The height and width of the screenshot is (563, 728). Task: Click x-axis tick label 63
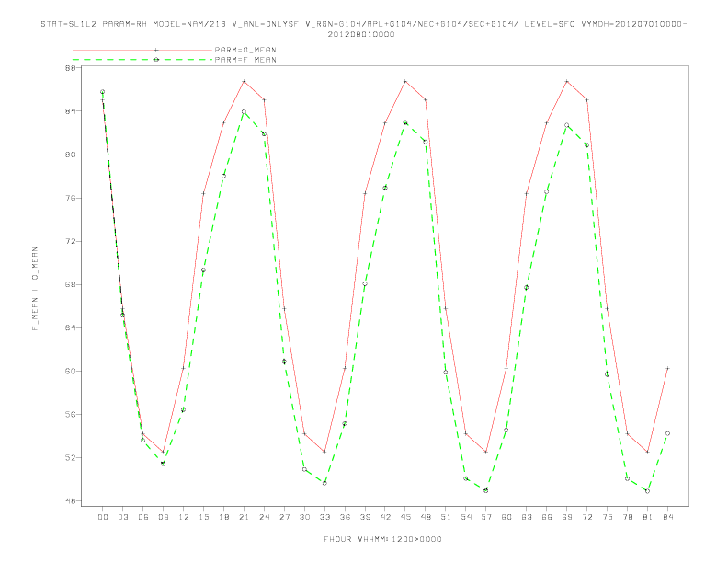click(527, 517)
